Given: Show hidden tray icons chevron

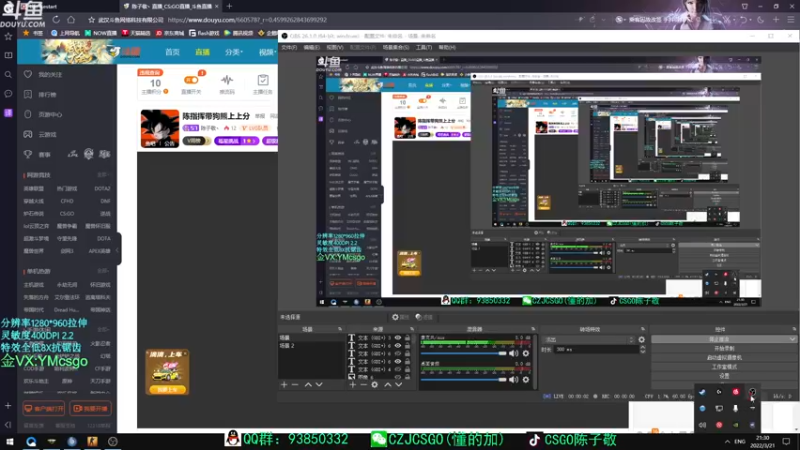Looking at the screenshot, I should 727,441.
